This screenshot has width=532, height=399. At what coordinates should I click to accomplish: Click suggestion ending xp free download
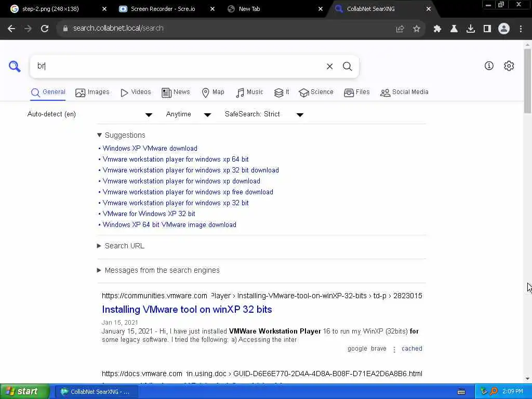[188, 192]
